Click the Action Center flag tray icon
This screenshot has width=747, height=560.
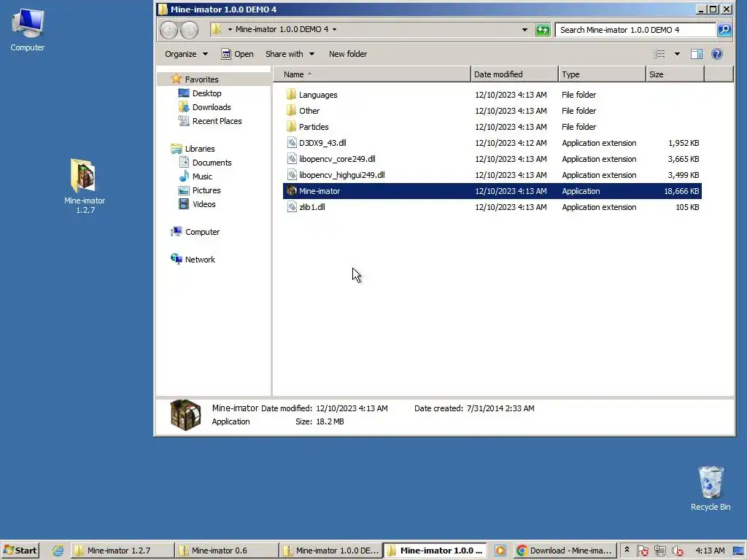pos(642,551)
